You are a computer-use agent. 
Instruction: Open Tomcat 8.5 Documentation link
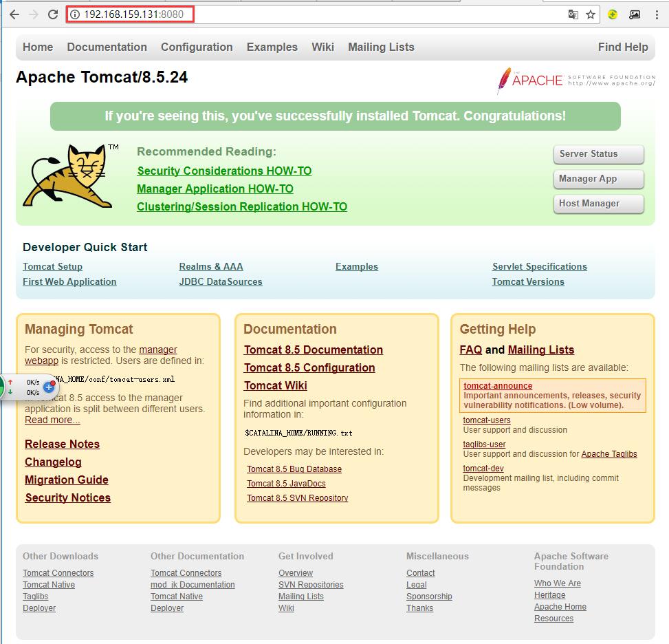pyautogui.click(x=314, y=350)
